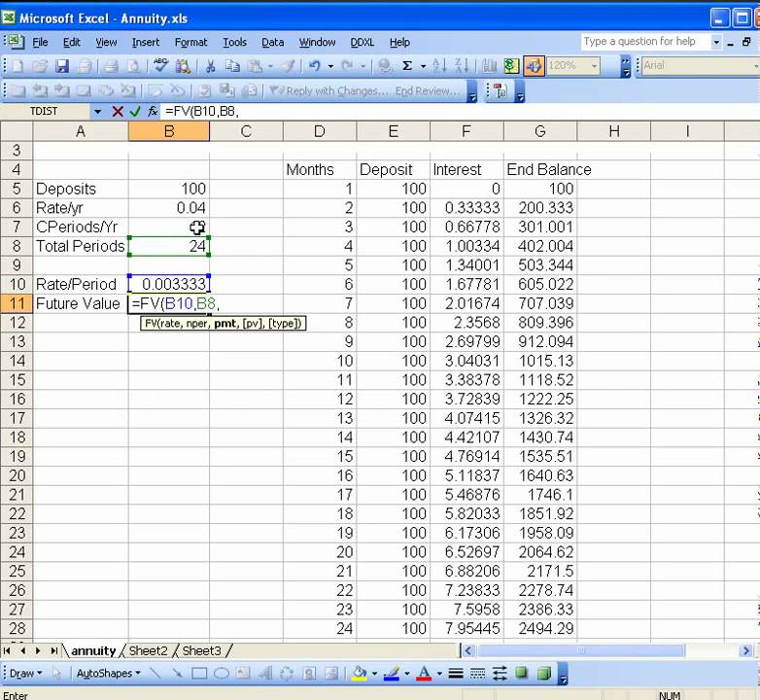Click the Deposits value 100 in B5
760x700 pixels.
169,189
